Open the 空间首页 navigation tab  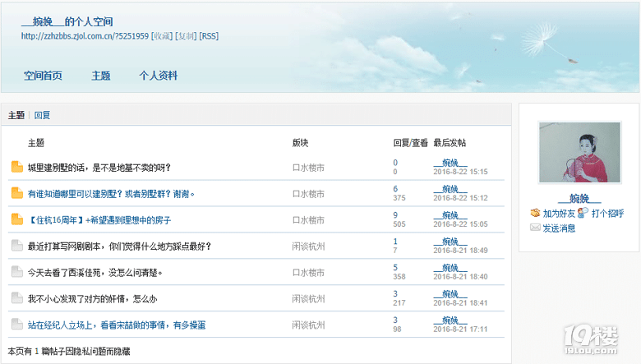tap(43, 76)
